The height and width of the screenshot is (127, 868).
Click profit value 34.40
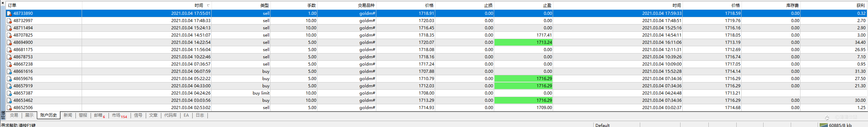860,42
